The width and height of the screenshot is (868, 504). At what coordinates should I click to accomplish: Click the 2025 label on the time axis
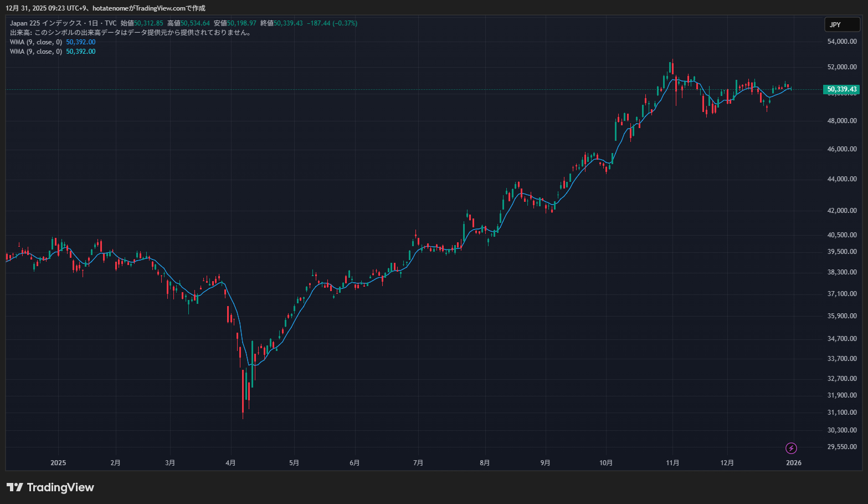(x=58, y=462)
